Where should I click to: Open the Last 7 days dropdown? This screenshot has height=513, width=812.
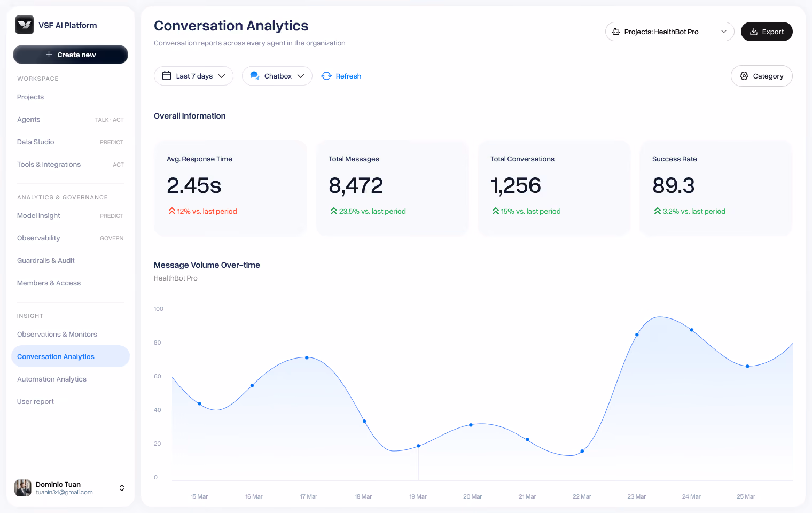[x=193, y=76]
